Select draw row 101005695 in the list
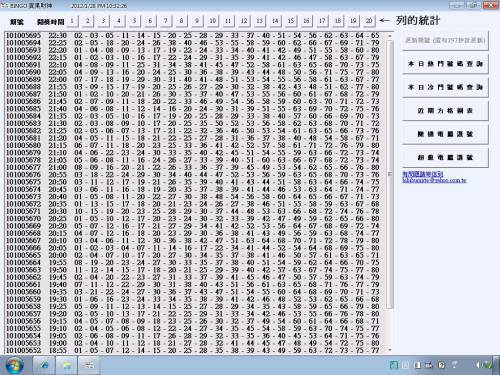The width and height of the screenshot is (500, 375). pos(193,35)
